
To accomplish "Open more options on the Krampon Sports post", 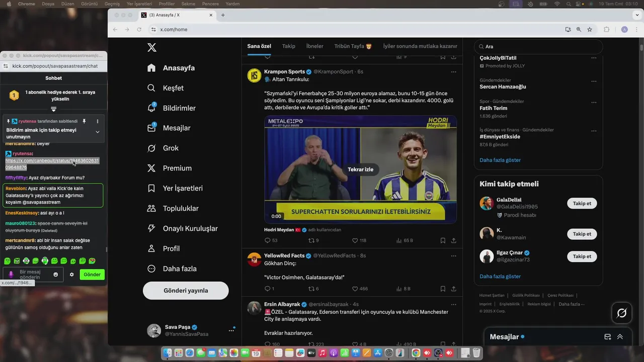I will 453,72.
